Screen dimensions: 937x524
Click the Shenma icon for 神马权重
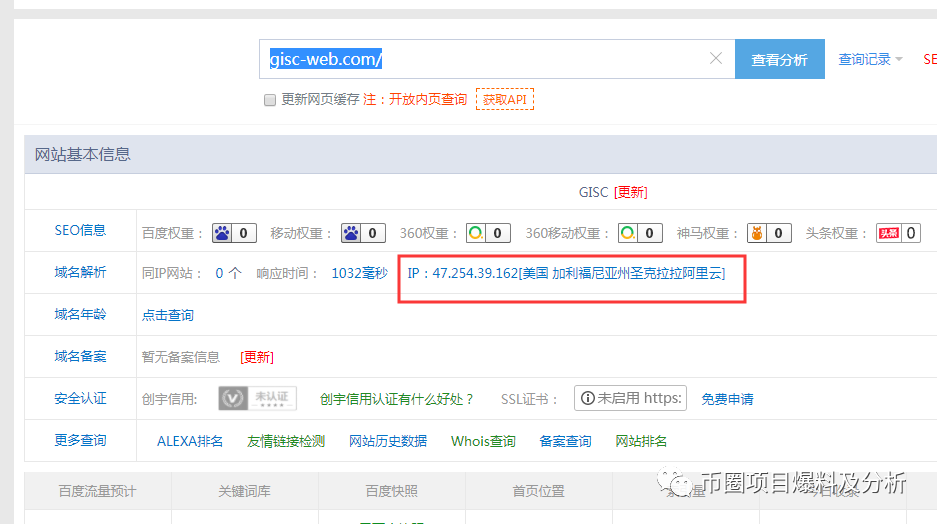(757, 233)
